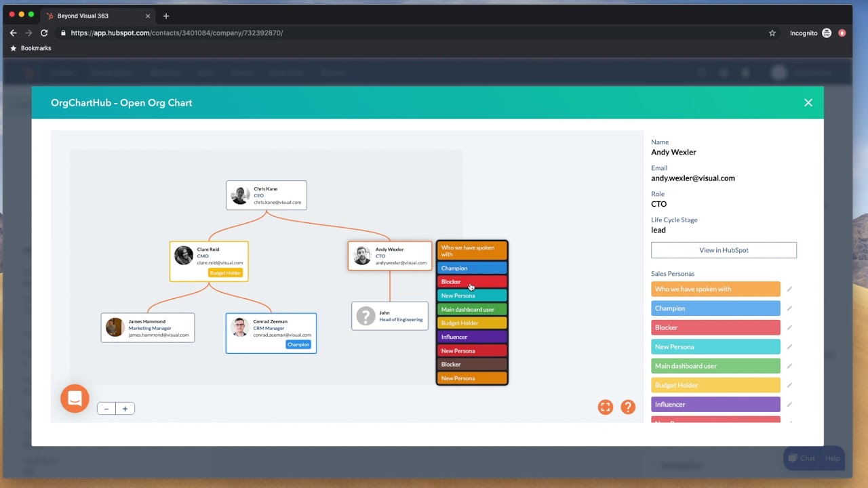The height and width of the screenshot is (488, 868).
Task: Select the Beyond Visual 363 browser tab
Action: 98,16
